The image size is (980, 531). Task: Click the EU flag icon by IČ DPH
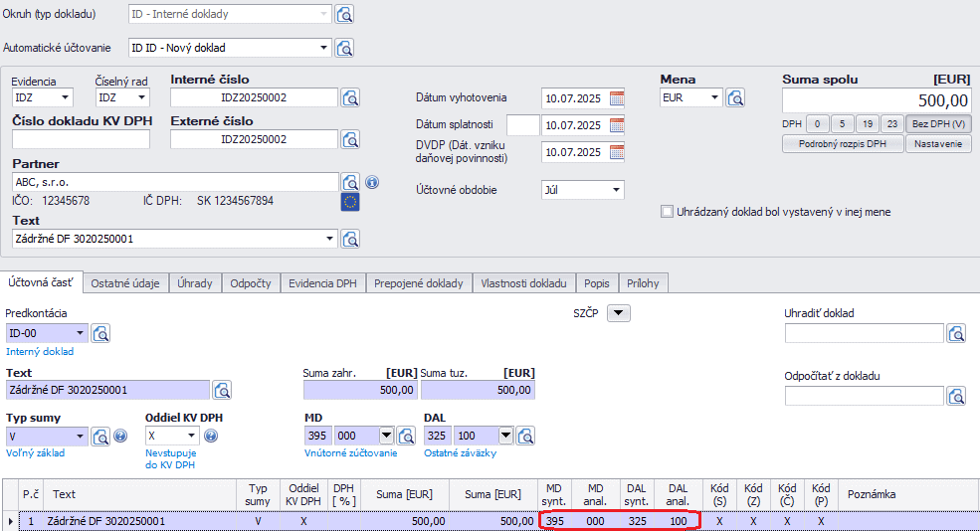[x=350, y=202]
